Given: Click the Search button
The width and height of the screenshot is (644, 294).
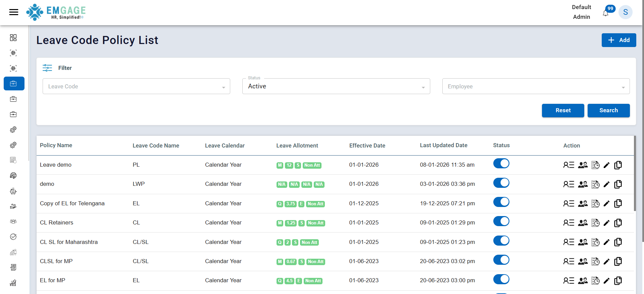Looking at the screenshot, I should (608, 111).
